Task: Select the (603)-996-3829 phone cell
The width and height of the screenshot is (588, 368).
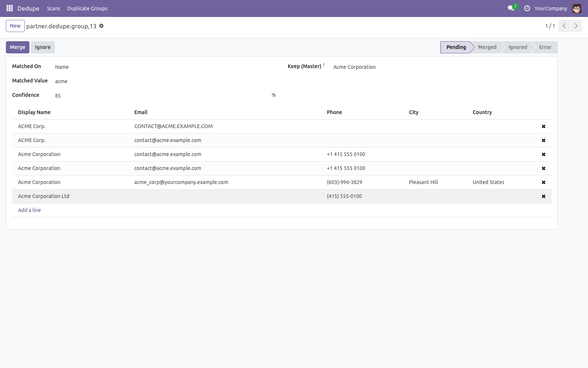Action: click(x=365, y=182)
